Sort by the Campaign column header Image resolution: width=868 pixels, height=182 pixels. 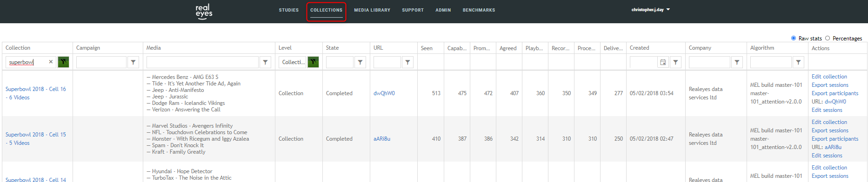click(88, 48)
